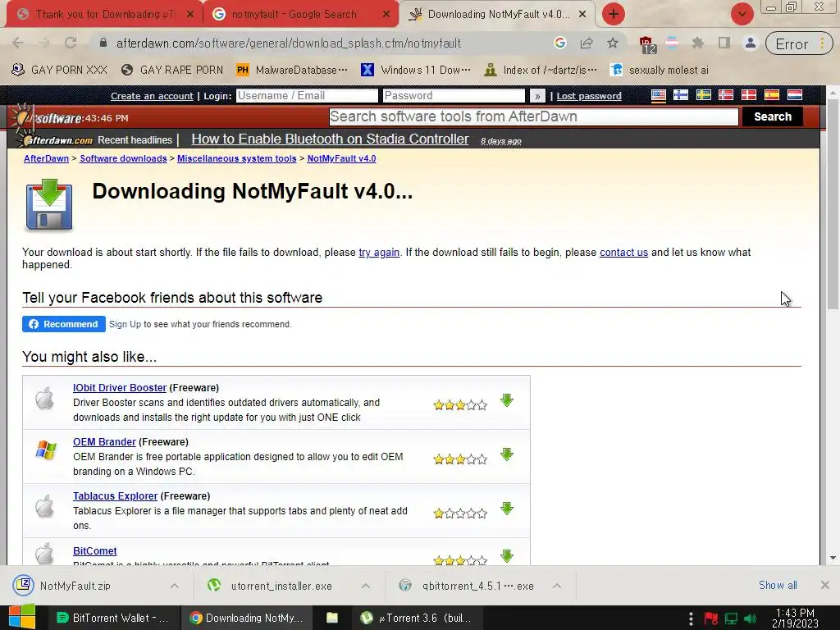Open the Extensions puzzle menu

(697, 43)
